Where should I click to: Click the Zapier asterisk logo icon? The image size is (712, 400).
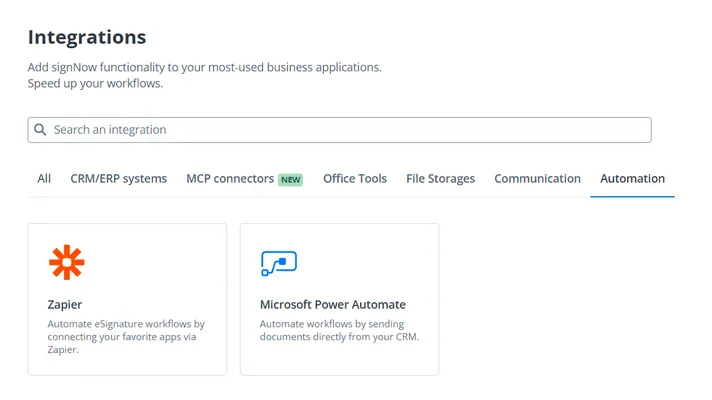67,262
